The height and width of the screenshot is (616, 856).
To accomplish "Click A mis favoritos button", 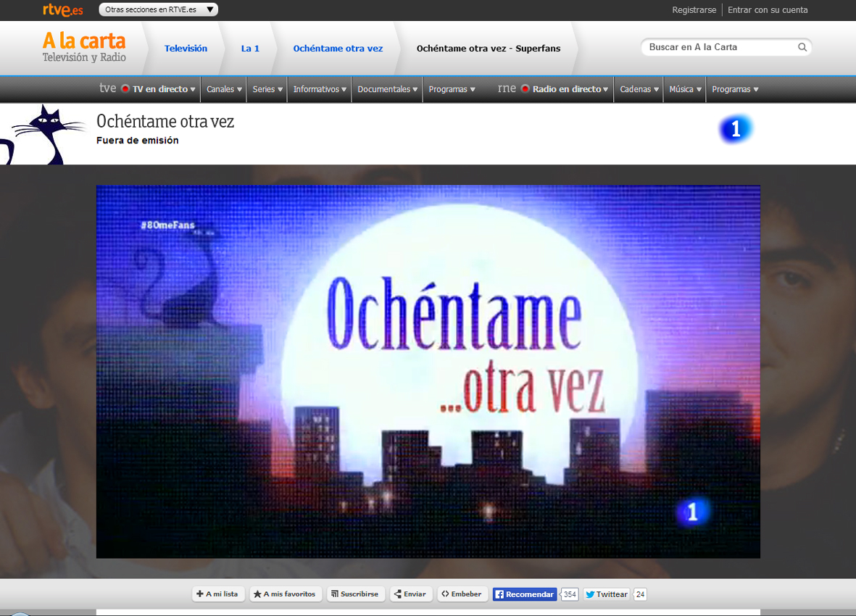I will click(x=286, y=594).
